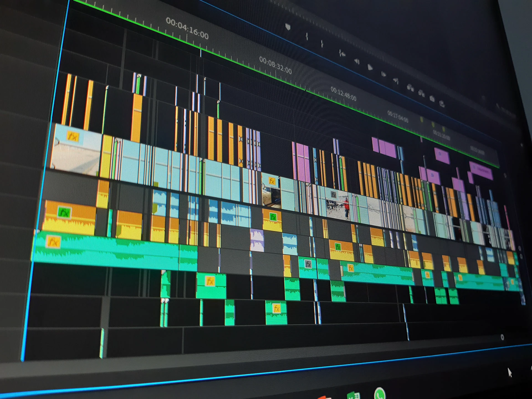Click fx badge on first white video clip
532x399 pixels.
point(73,136)
